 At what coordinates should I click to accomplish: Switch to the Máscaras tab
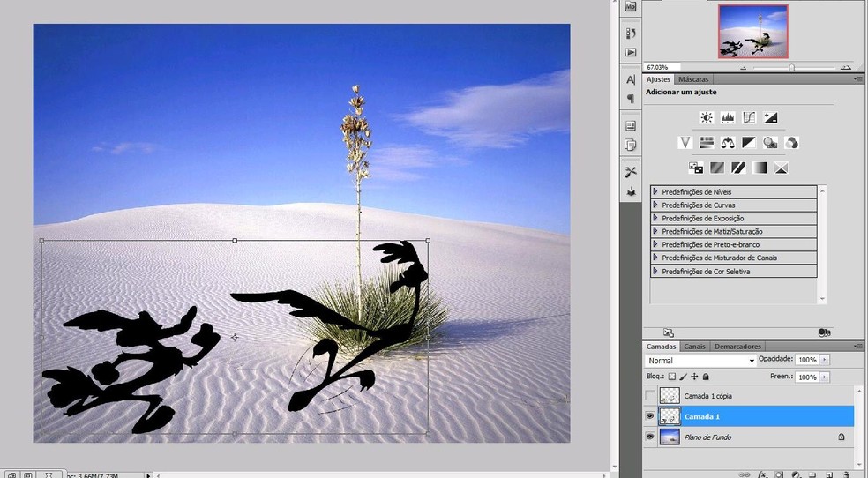(693, 79)
